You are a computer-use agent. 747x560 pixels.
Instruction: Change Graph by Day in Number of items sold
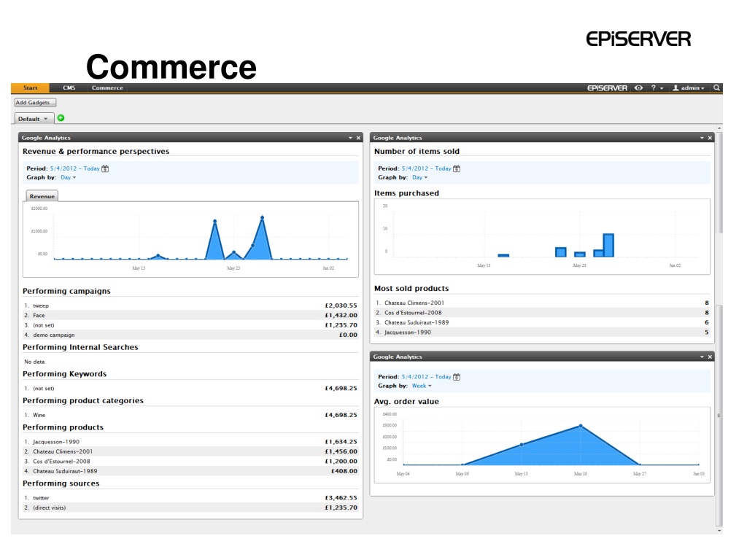419,178
